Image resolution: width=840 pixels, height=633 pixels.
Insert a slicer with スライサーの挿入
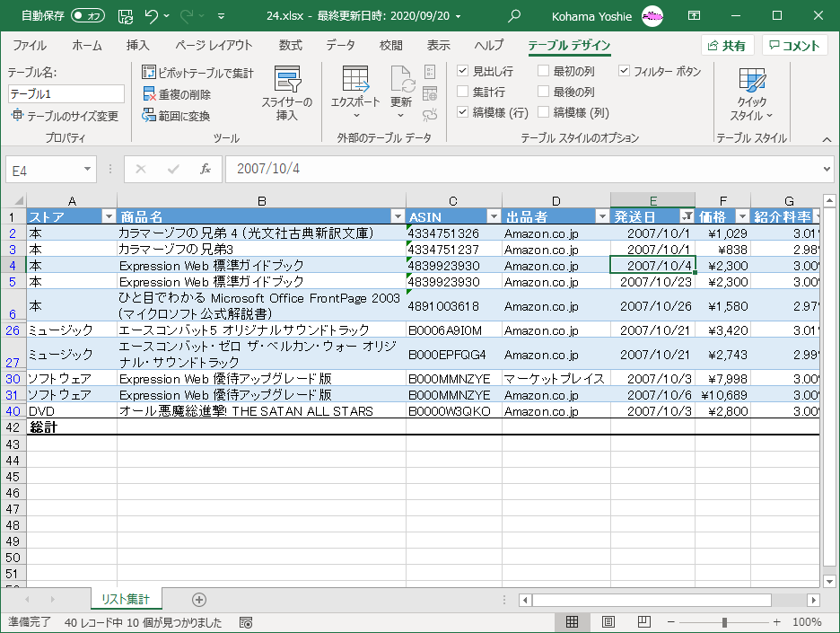287,93
